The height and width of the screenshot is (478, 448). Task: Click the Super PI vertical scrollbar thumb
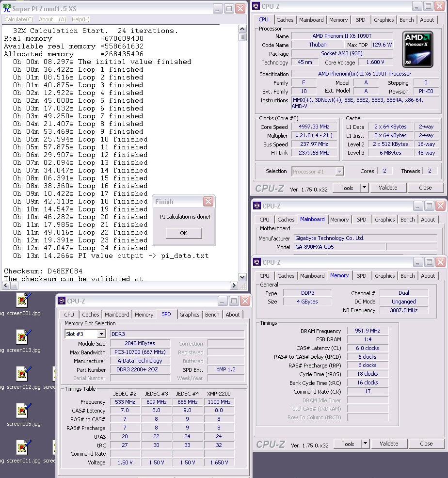[242, 37]
